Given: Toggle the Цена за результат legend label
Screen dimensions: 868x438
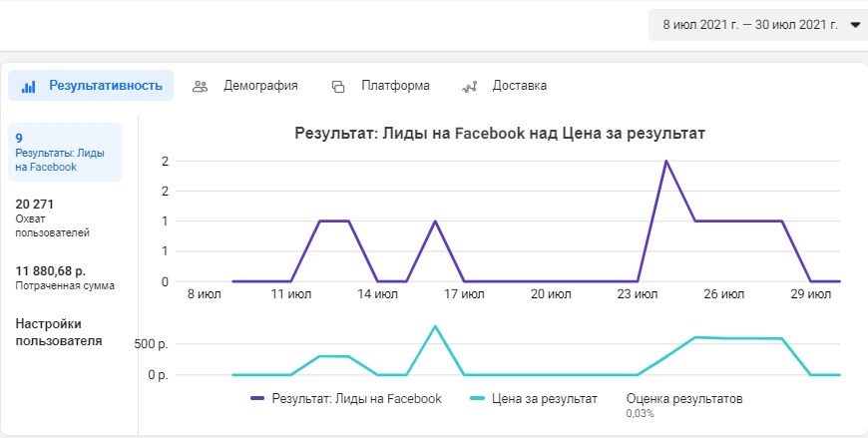Looking at the screenshot, I should click(x=545, y=399).
